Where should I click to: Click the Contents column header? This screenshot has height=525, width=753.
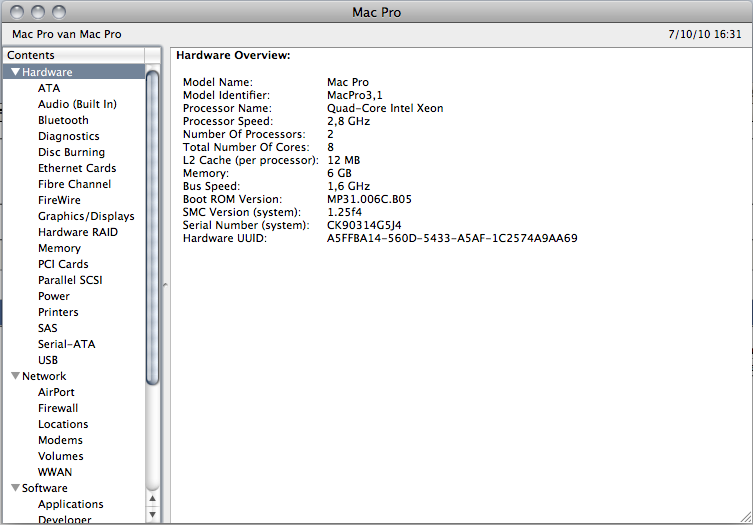pyautogui.click(x=73, y=55)
